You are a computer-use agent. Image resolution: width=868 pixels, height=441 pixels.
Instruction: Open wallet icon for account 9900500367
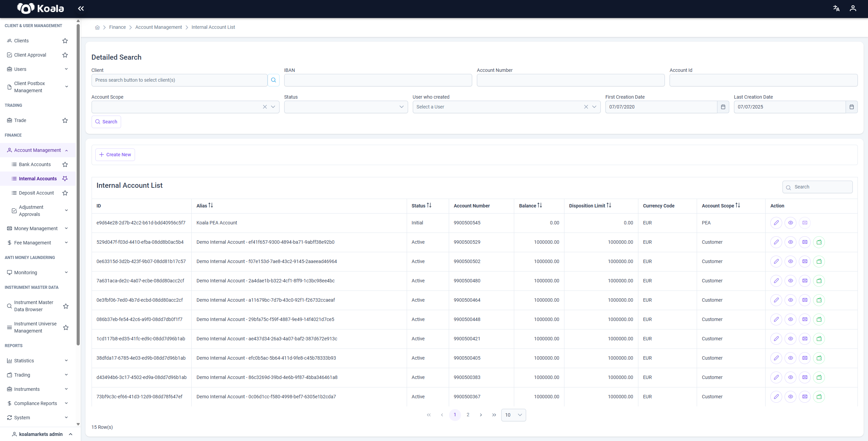tap(819, 397)
